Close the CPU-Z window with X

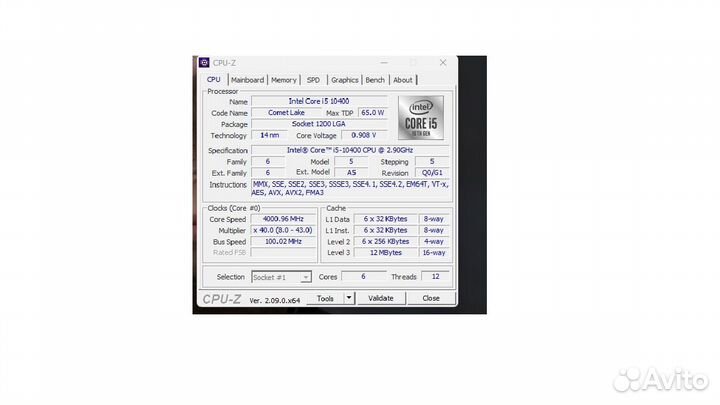coord(443,62)
